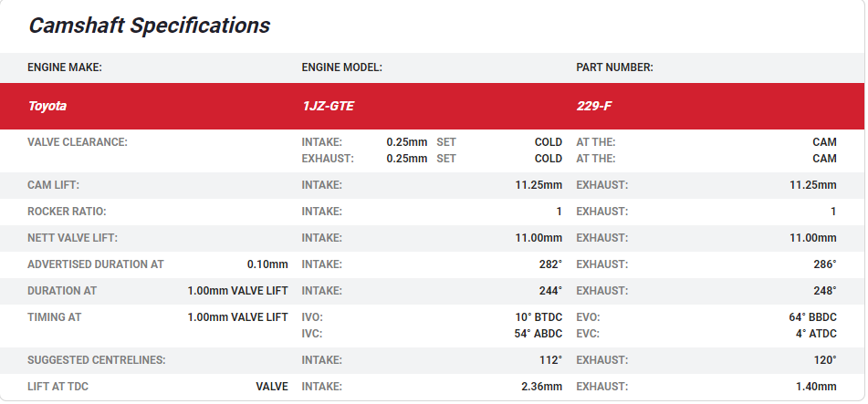Select the ROCKER RATIO row label
868x404 pixels.
pos(67,212)
